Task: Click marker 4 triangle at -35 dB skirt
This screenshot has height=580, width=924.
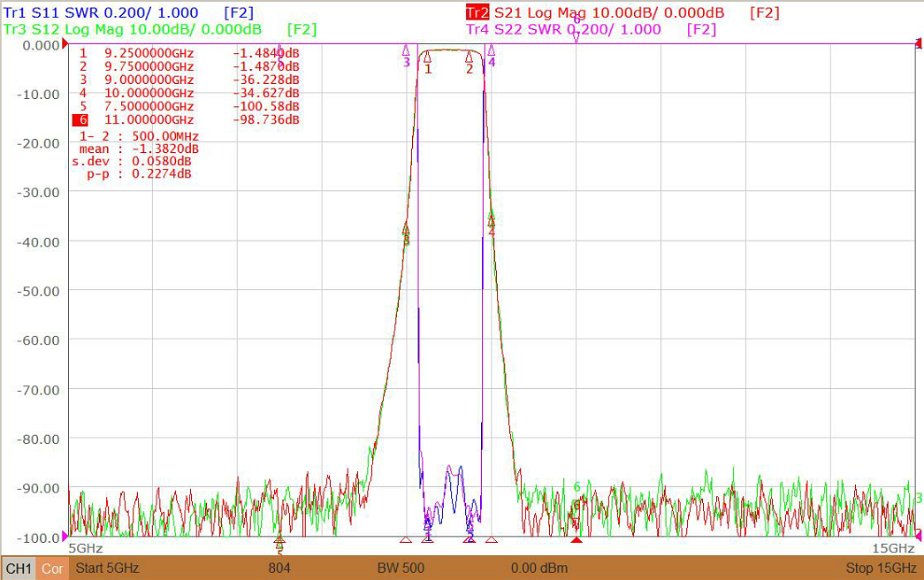Action: [x=492, y=220]
